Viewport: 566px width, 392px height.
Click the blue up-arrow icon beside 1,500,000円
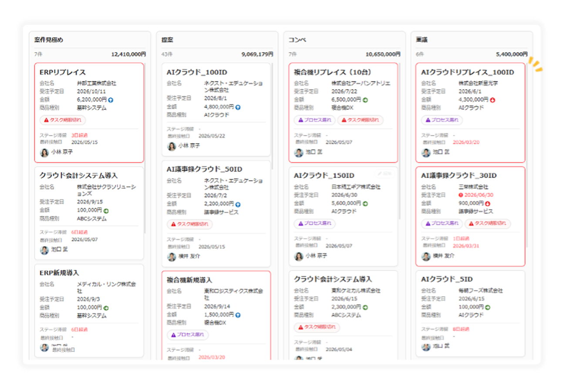(x=238, y=314)
